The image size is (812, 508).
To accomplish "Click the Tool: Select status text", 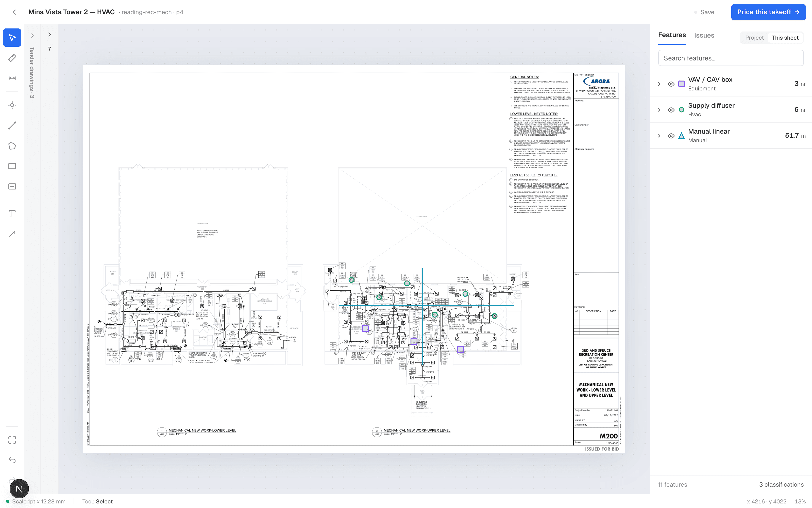I will click(x=97, y=501).
